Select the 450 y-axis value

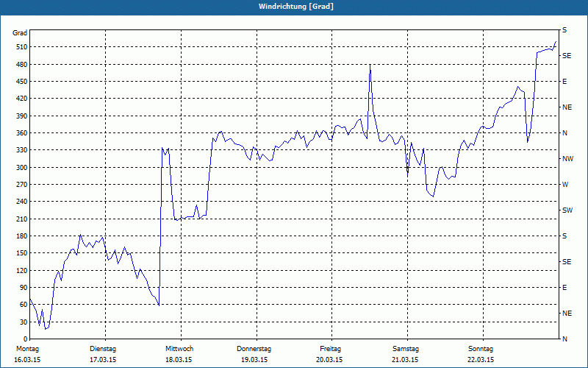click(x=22, y=82)
